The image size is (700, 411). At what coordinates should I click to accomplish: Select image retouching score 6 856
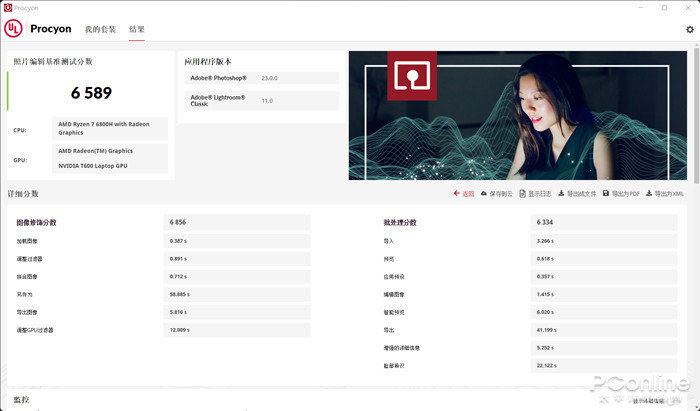178,222
